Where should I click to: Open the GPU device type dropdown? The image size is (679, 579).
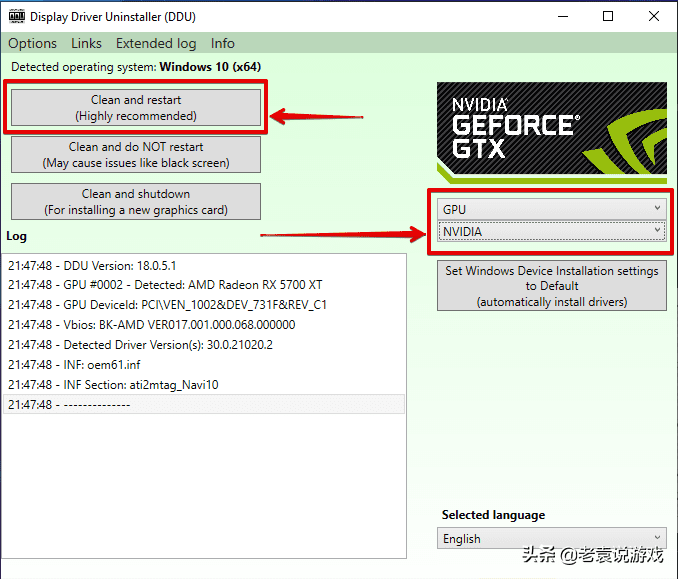[x=552, y=209]
